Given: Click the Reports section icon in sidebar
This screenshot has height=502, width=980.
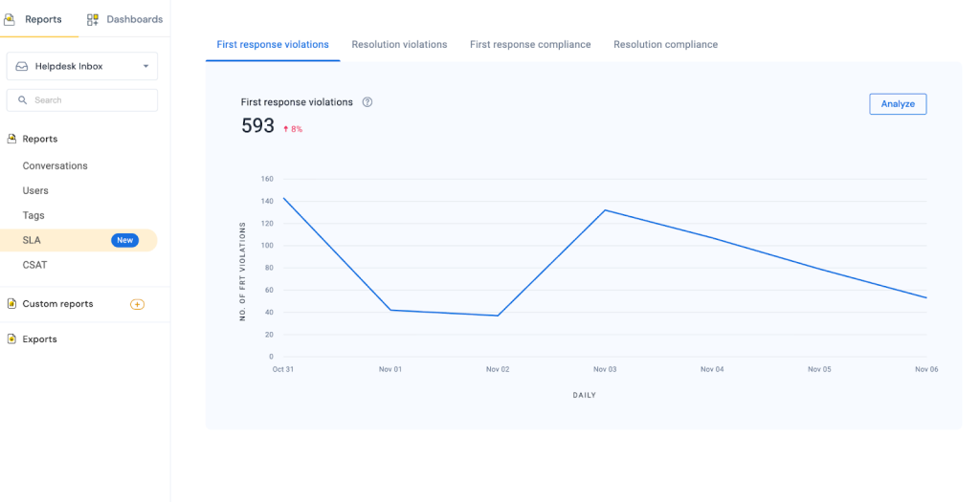Looking at the screenshot, I should coord(11,139).
